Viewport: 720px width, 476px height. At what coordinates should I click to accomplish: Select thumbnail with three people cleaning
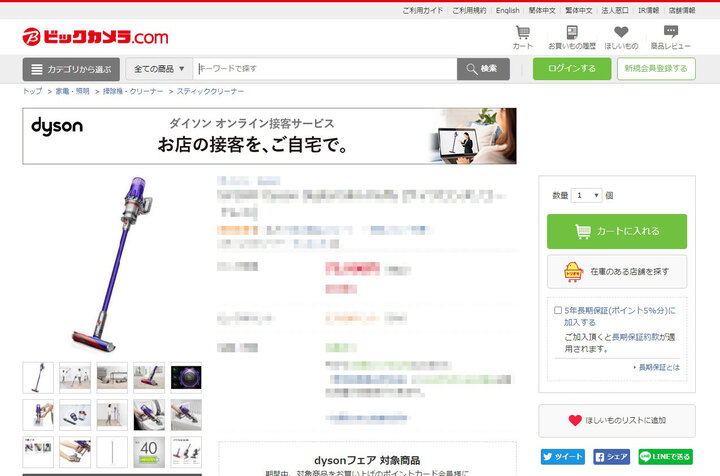[x=75, y=377]
